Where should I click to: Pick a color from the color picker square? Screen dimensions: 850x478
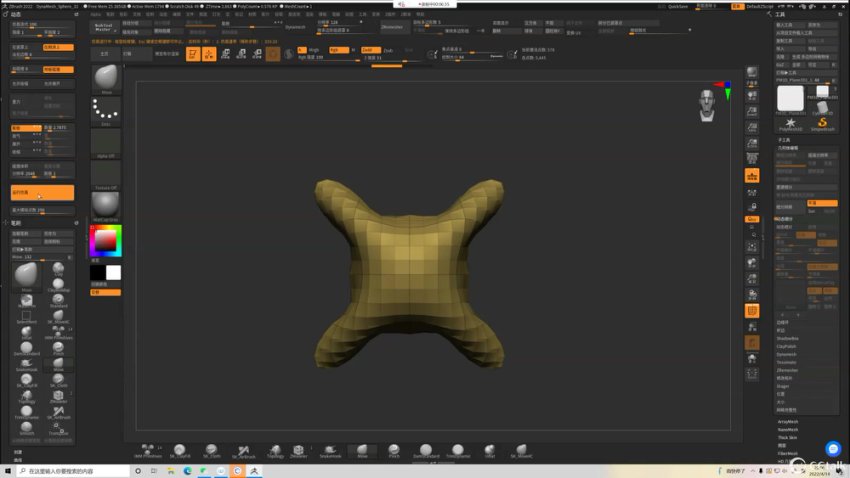point(105,241)
